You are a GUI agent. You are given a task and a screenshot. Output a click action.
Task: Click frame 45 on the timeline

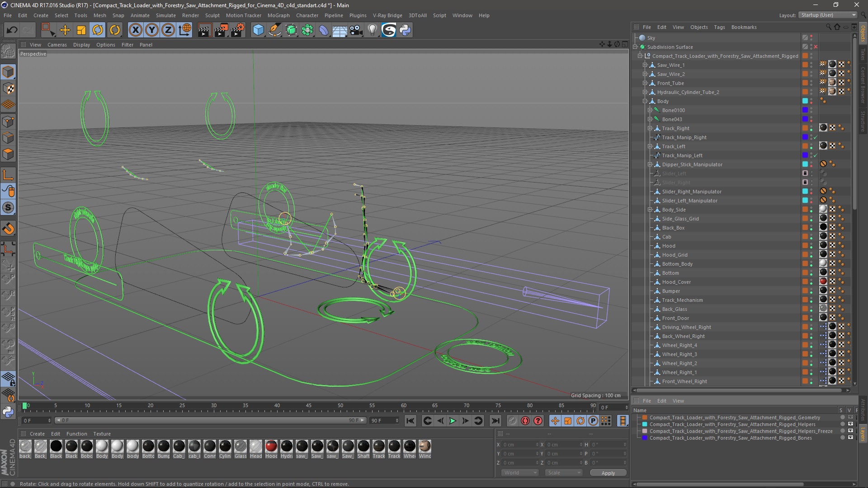[x=308, y=406]
